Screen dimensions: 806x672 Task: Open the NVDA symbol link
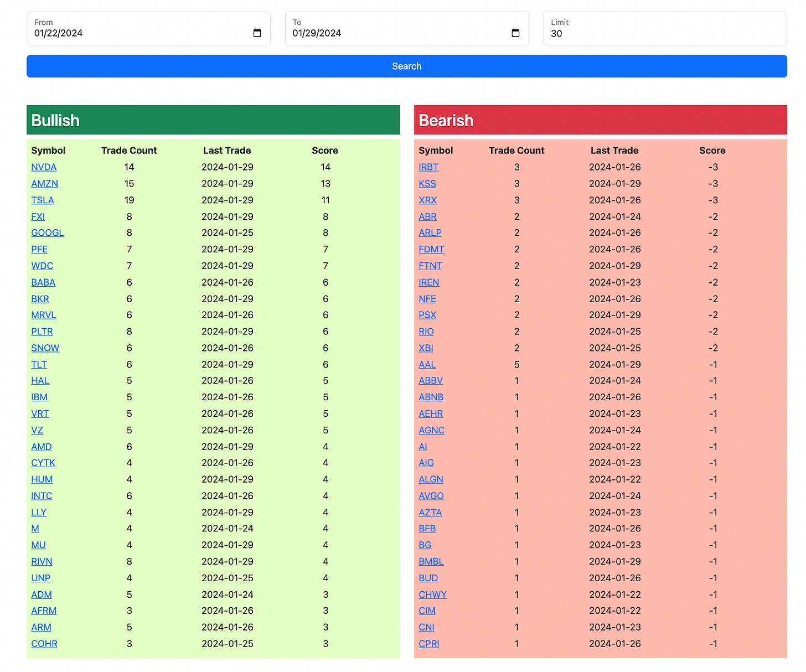(44, 167)
